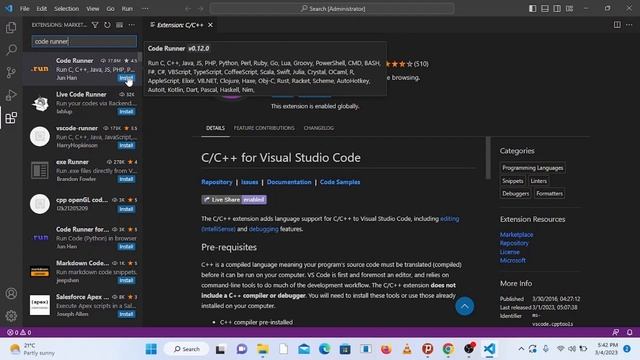Close the Extension: C/C++ tab
The height and width of the screenshot is (360, 640).
click(x=210, y=25)
